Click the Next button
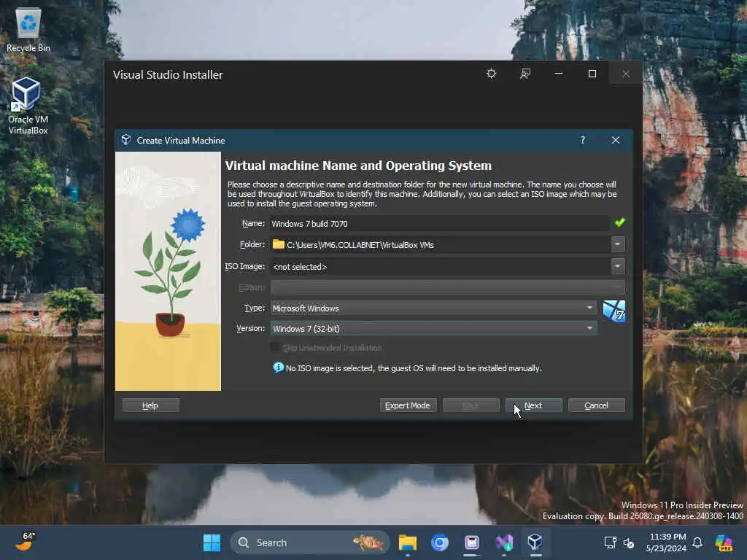 533,405
